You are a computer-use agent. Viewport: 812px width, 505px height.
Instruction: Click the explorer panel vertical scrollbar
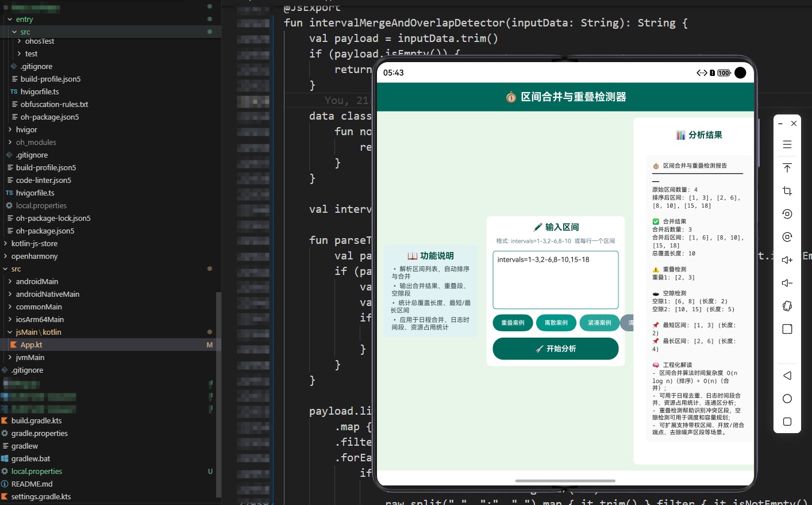coord(218,394)
